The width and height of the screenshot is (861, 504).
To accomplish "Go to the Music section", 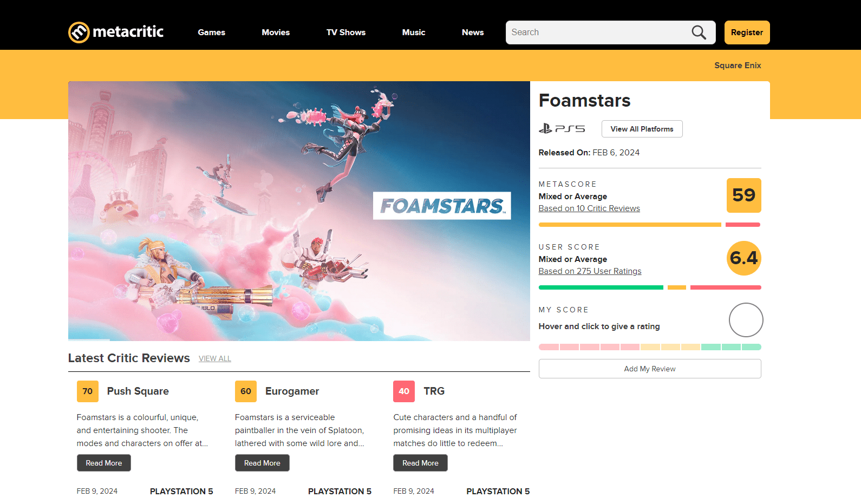I will click(414, 32).
